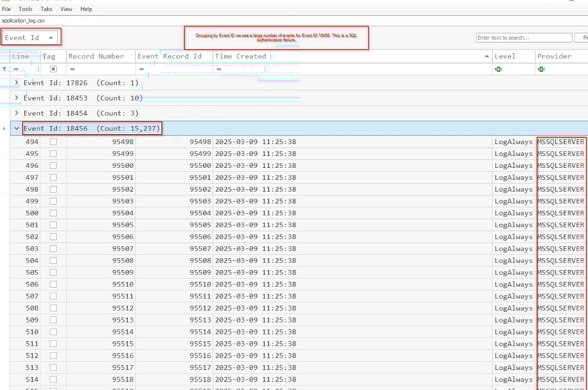Click the Level column filter icon
The width and height of the screenshot is (588, 390).
coord(498,69)
